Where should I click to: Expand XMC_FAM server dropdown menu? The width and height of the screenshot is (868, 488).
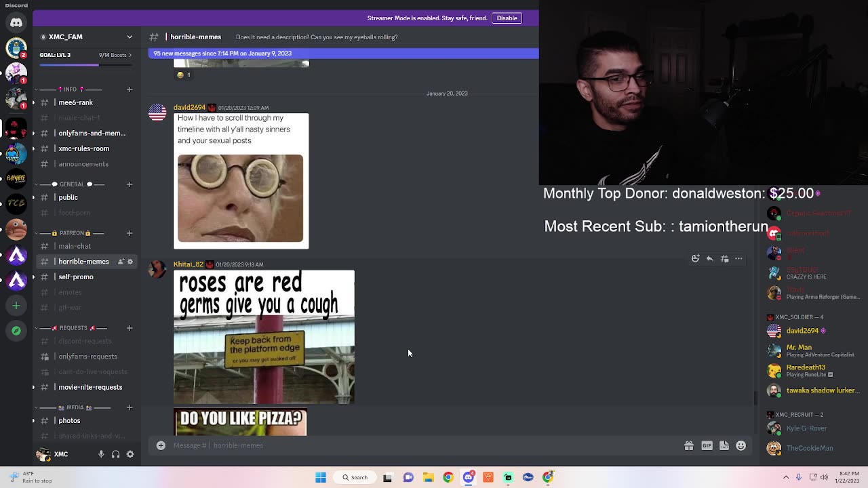(130, 37)
